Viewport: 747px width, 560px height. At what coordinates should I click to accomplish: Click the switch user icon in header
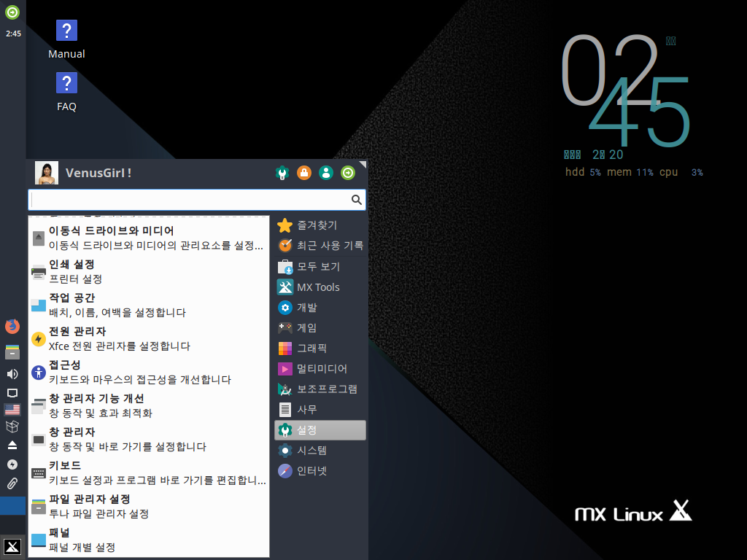click(x=326, y=172)
